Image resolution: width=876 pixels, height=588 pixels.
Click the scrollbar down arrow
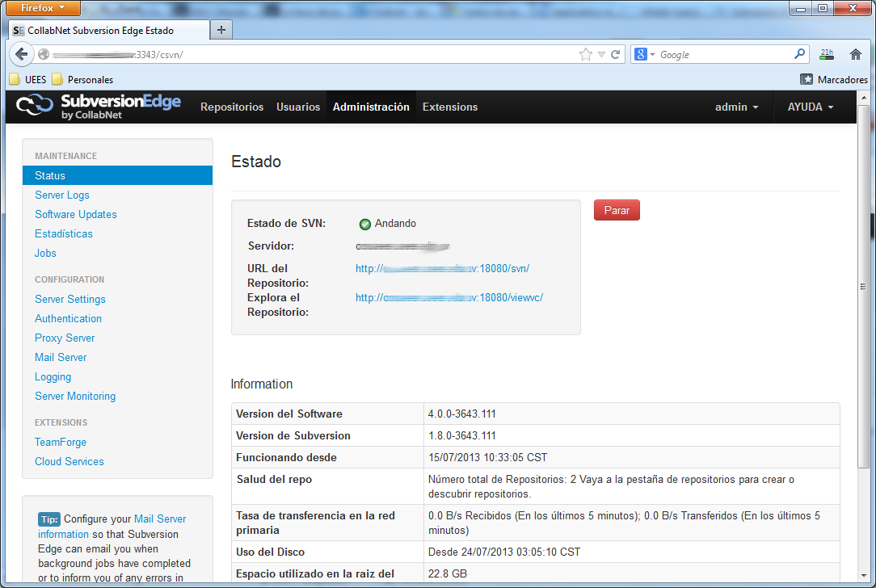click(x=864, y=576)
